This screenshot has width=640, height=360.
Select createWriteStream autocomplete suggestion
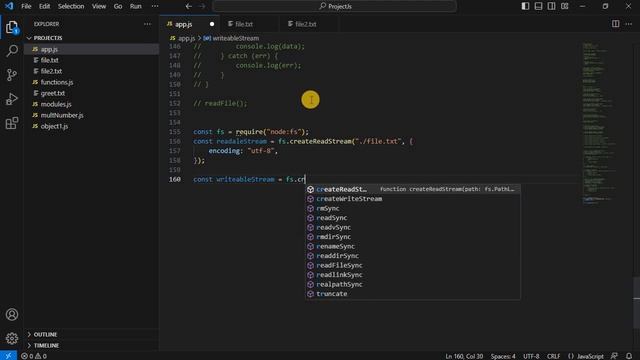point(413,199)
